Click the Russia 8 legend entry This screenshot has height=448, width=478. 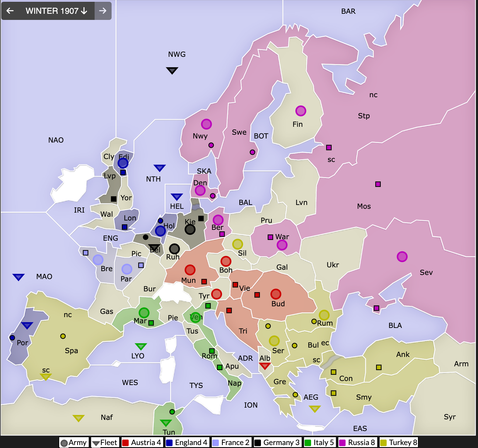[x=357, y=442]
